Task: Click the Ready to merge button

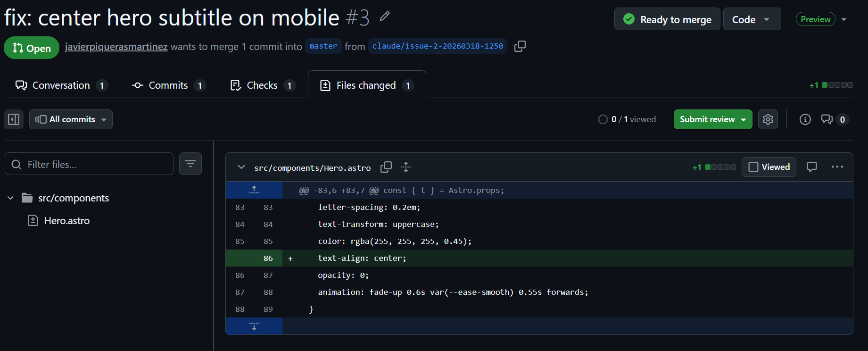Action: (667, 19)
